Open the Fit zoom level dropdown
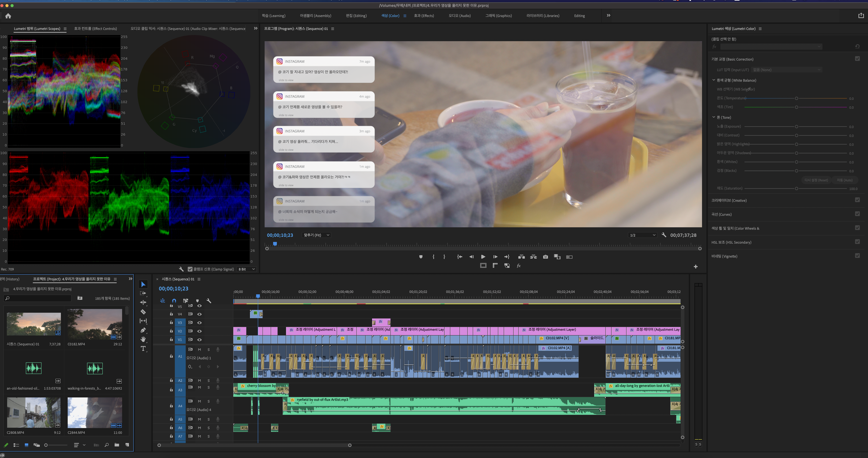The image size is (868, 458). pos(316,235)
